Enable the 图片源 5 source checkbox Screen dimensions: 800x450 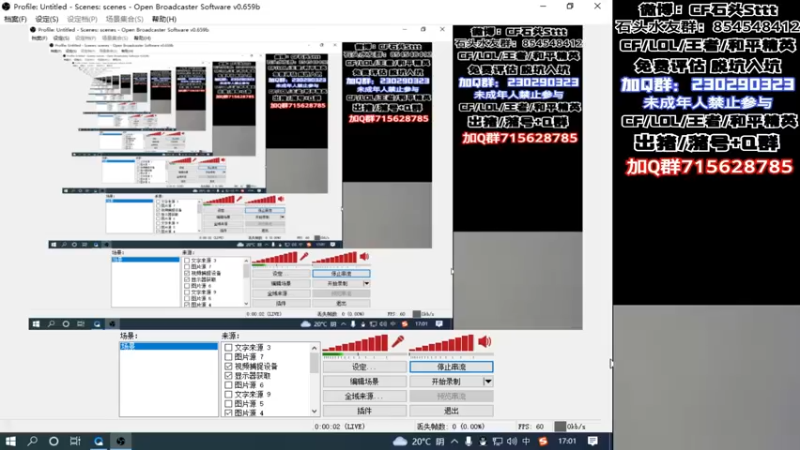click(x=229, y=404)
